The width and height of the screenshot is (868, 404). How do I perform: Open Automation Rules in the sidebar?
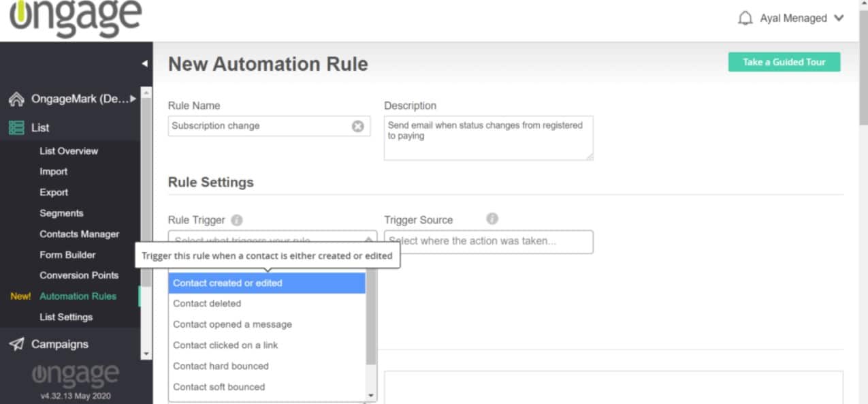(78, 296)
